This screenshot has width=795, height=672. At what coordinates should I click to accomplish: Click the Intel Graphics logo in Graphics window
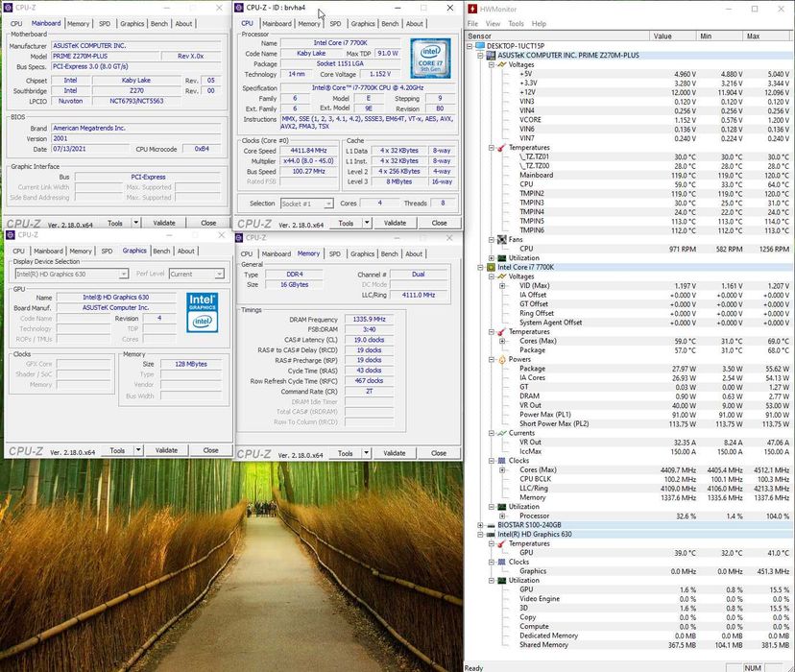click(x=203, y=312)
